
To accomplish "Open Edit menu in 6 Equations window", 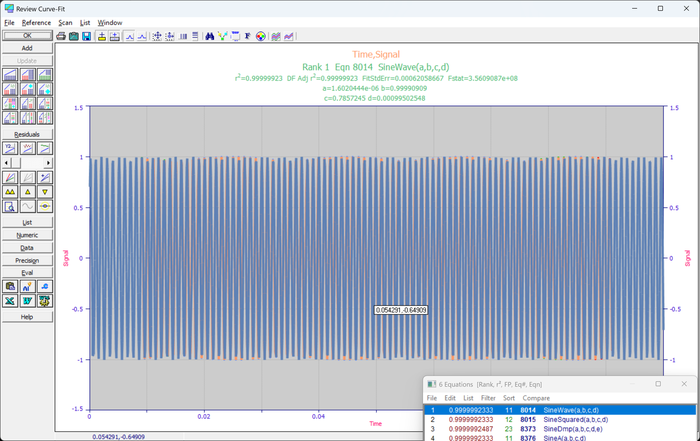I will (450, 398).
